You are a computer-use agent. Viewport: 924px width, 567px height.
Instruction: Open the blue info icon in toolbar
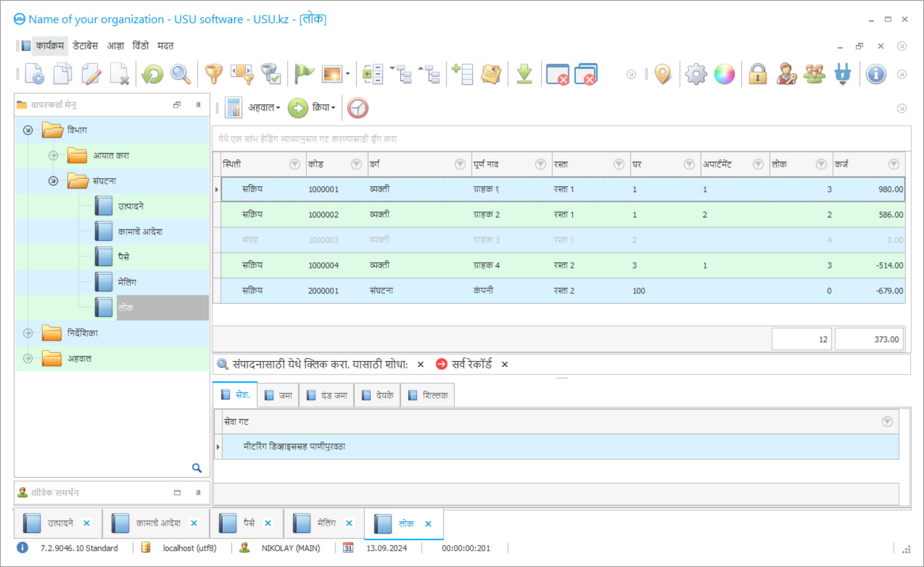(x=876, y=74)
